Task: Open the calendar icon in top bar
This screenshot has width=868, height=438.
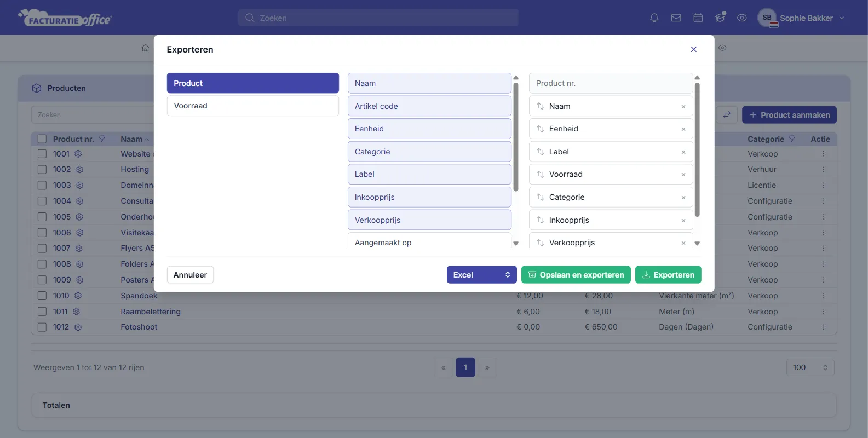Action: [698, 18]
